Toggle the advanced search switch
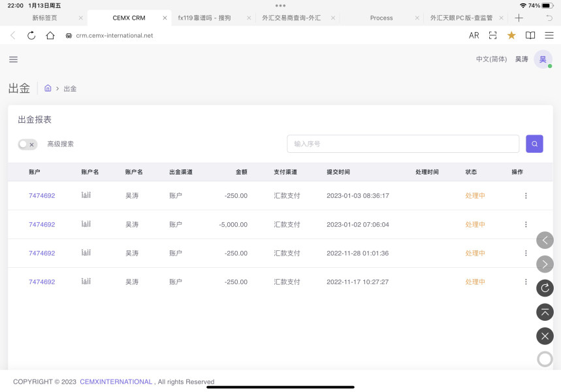The height and width of the screenshot is (392, 561). [27, 144]
